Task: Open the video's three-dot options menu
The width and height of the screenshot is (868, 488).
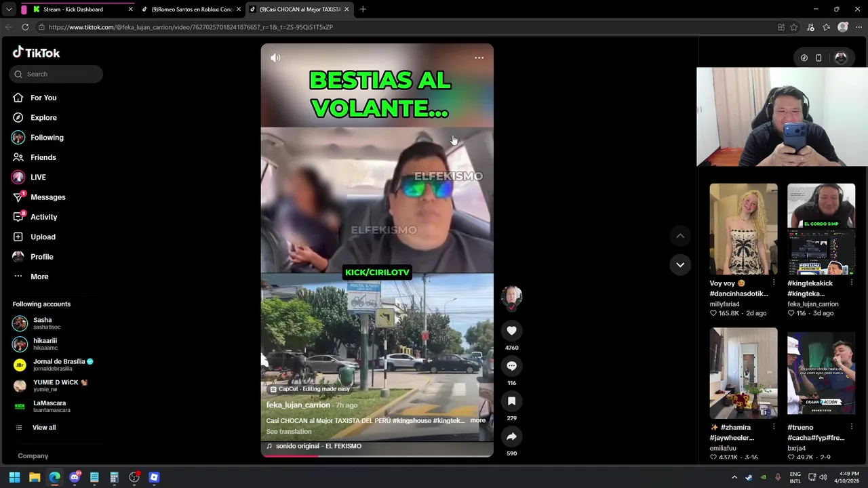Action: pyautogui.click(x=479, y=58)
